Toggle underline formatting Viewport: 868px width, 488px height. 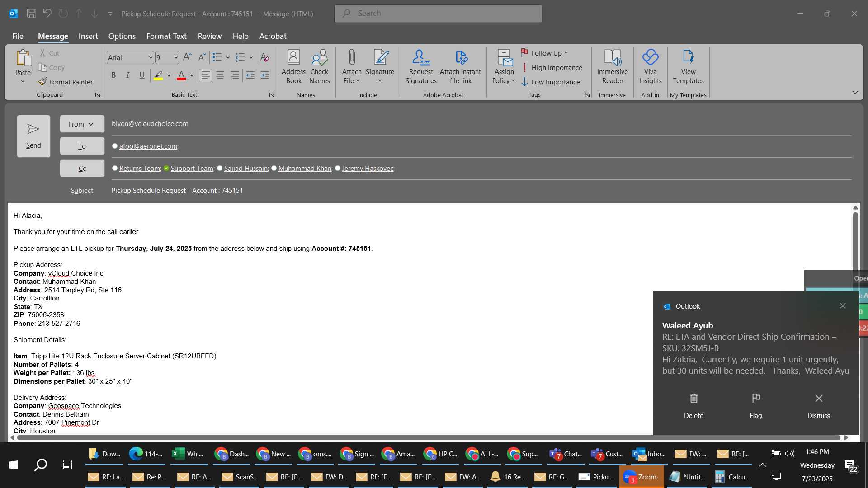pos(142,75)
